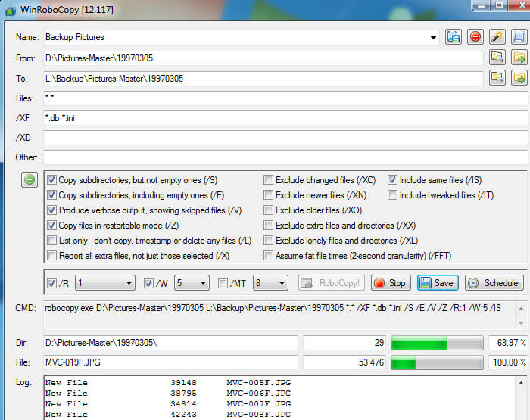The image size is (530, 420).
Task: Click the File name field MVC-019F.JPG
Action: [170, 362]
